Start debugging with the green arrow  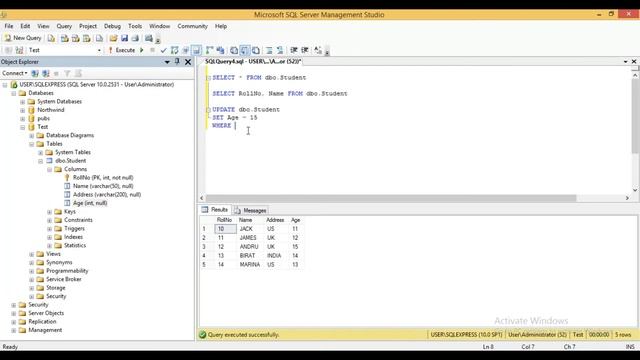click(142, 50)
